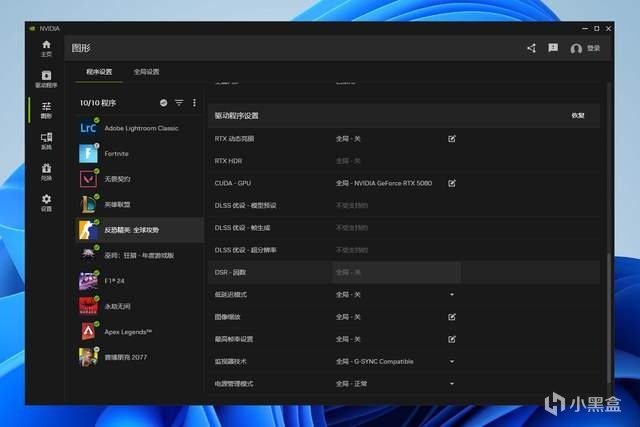Edit the 最高帧率设置 setting via pencil icon
This screenshot has width=640, height=427.
pyautogui.click(x=451, y=339)
